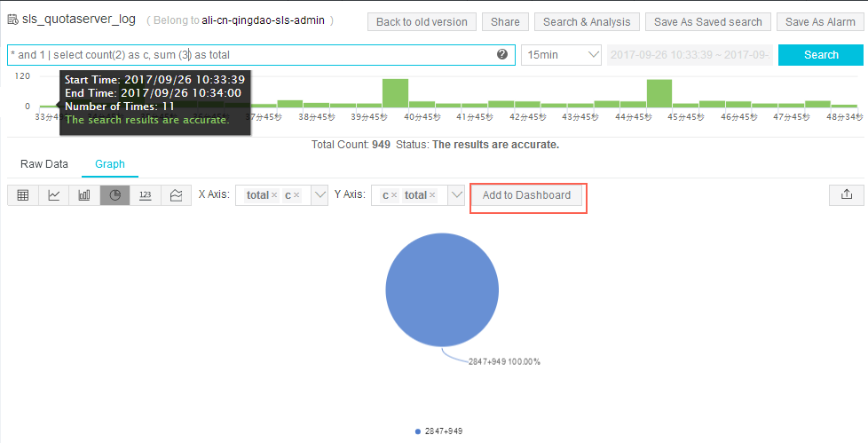Image resolution: width=868 pixels, height=443 pixels.
Task: Switch to the Raw Data tab
Action: (x=44, y=164)
